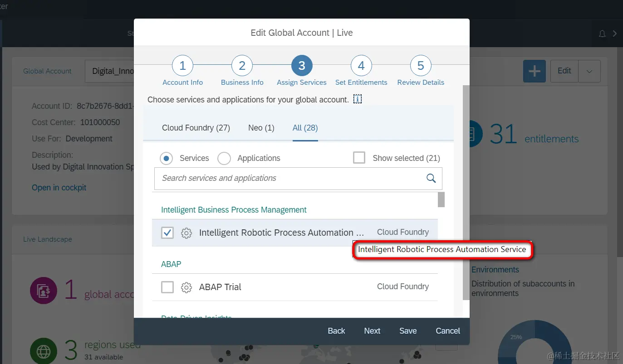Click the gear icon beside ABAP Trial
Viewport: 623px width, 364px height.
tap(186, 287)
